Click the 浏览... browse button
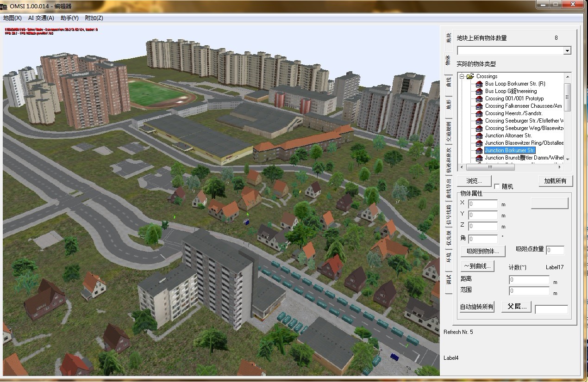The height and width of the screenshot is (382, 588). 474,181
